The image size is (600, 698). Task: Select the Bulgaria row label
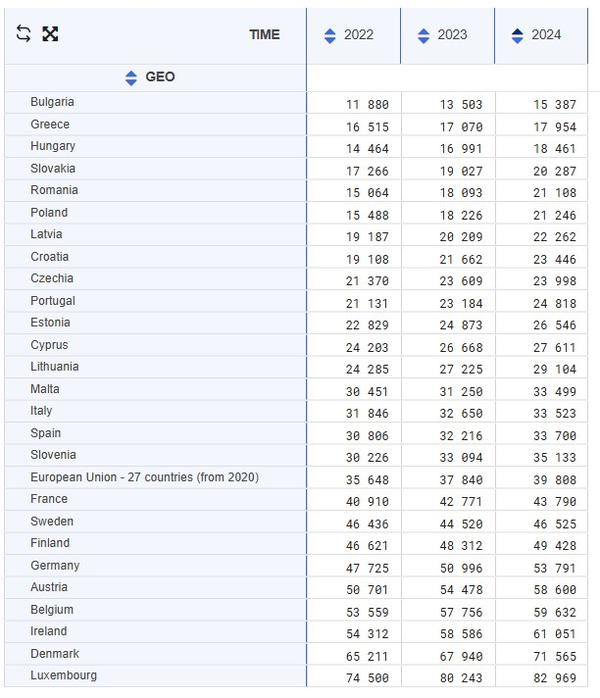point(52,102)
